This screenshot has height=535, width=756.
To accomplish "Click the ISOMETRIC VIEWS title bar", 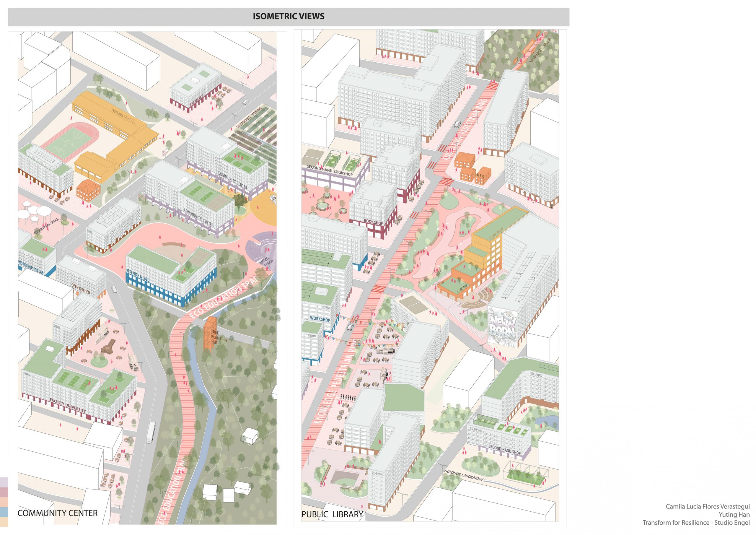I will click(289, 17).
